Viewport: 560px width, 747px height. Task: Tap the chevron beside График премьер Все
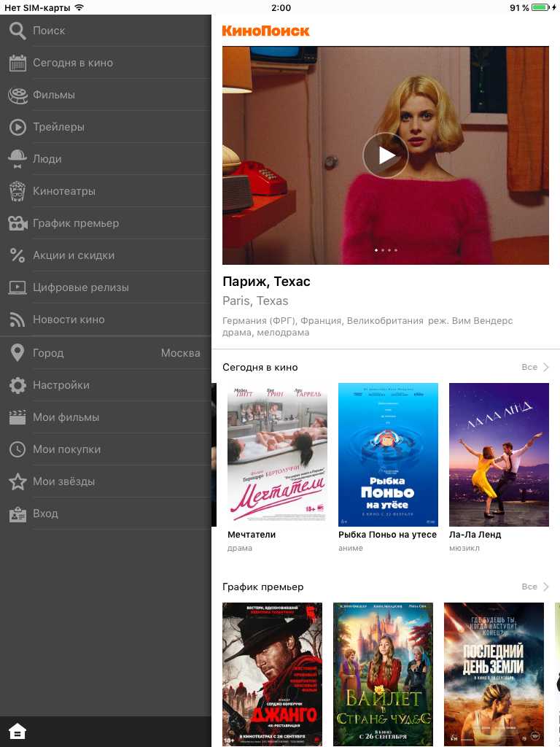pyautogui.click(x=546, y=587)
